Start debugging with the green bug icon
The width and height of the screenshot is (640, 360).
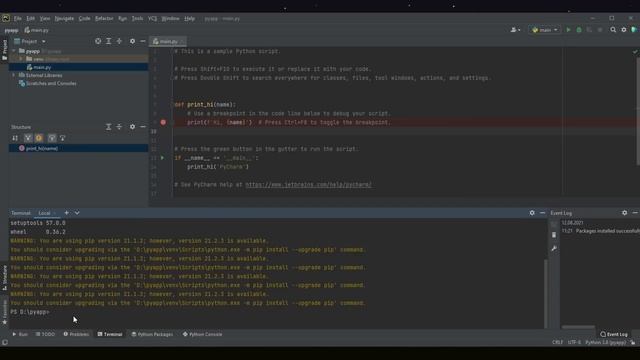pyautogui.click(x=579, y=30)
